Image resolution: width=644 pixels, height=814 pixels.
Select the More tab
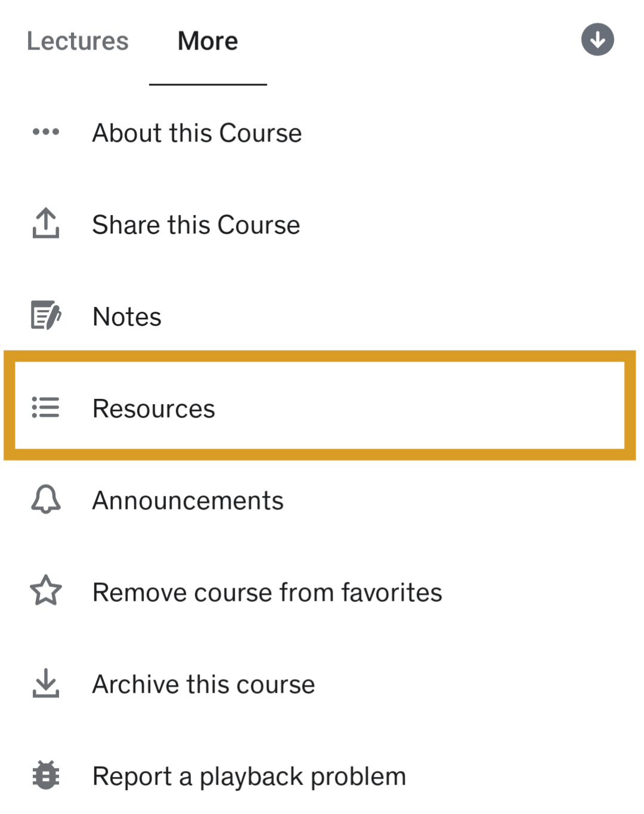coord(208,41)
